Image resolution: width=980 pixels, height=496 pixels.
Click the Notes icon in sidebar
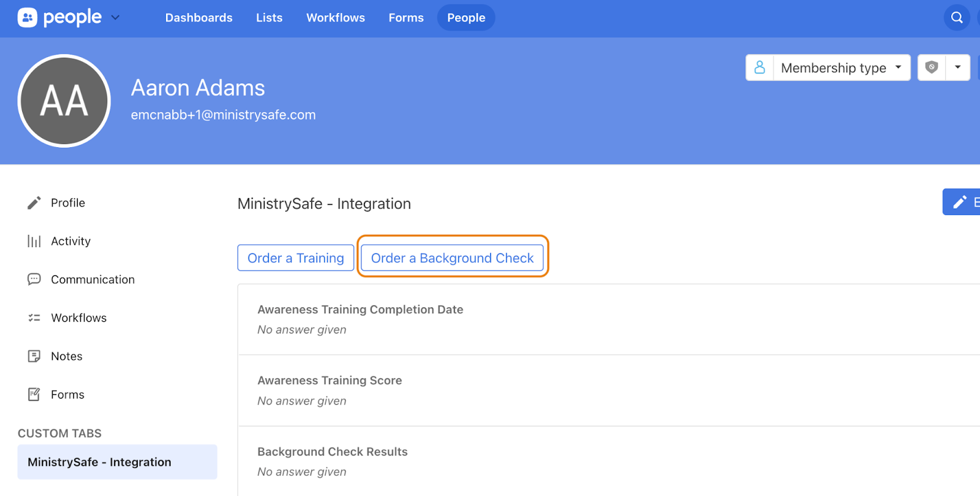point(34,356)
